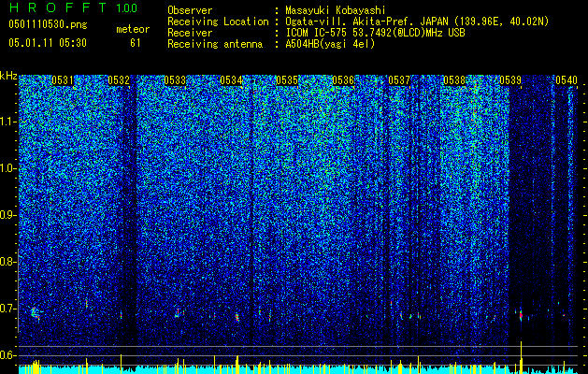Click the HROFFT 1.0.0 title text
The height and width of the screenshot is (374, 588).
point(73,7)
